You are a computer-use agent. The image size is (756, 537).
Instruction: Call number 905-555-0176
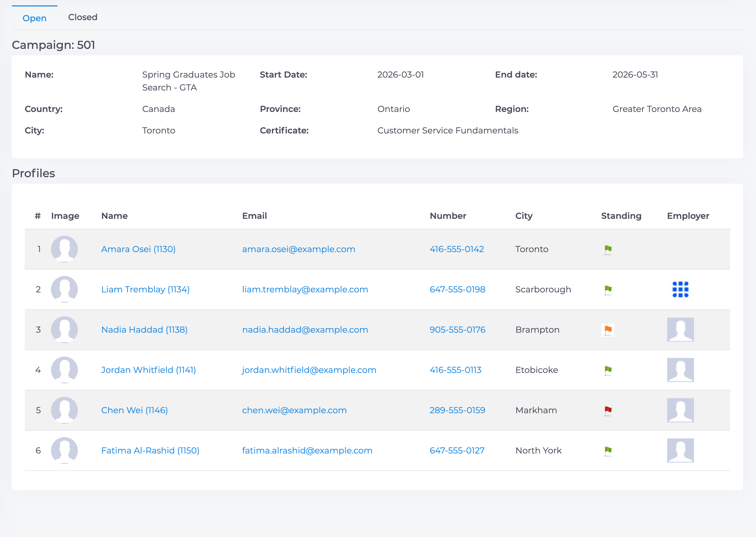(x=457, y=330)
